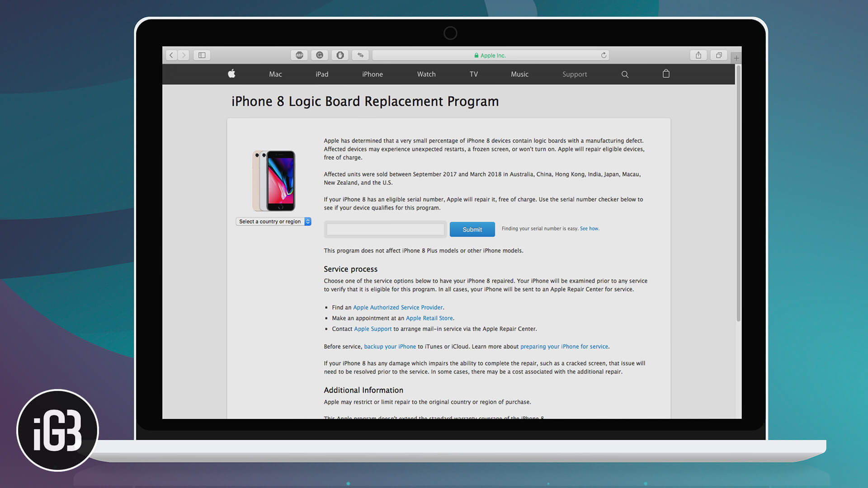868x488 pixels.
Task: Show the Safari sidebar
Action: [202, 55]
